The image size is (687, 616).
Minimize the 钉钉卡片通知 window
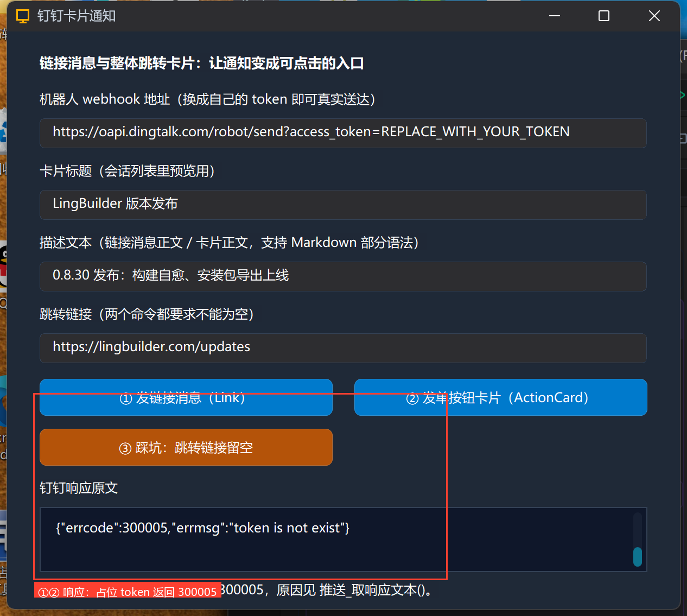(555, 16)
